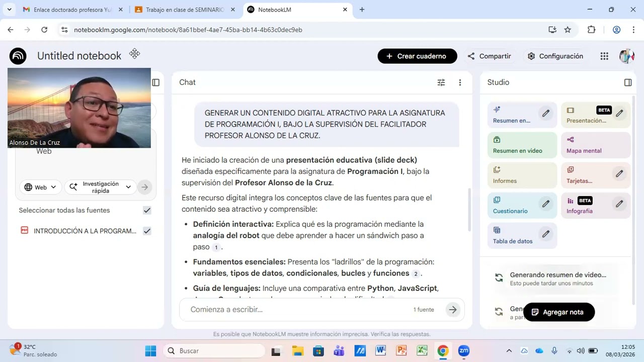Rename the Untitled notebook title

pyautogui.click(x=79, y=56)
